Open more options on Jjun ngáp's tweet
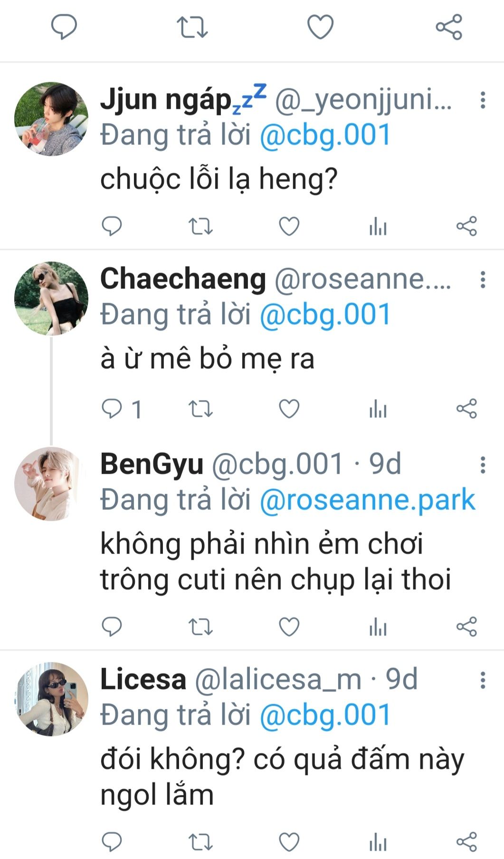The width and height of the screenshot is (504, 859). click(x=483, y=100)
